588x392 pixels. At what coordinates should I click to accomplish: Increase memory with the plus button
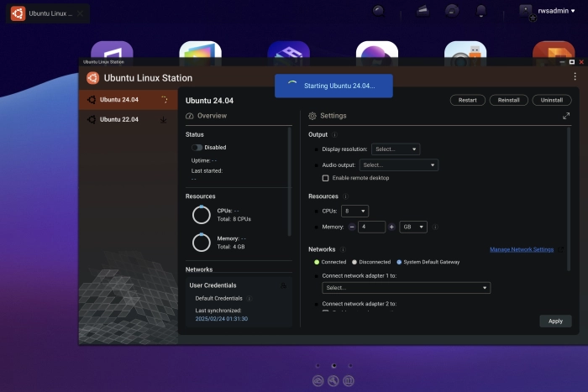(391, 227)
